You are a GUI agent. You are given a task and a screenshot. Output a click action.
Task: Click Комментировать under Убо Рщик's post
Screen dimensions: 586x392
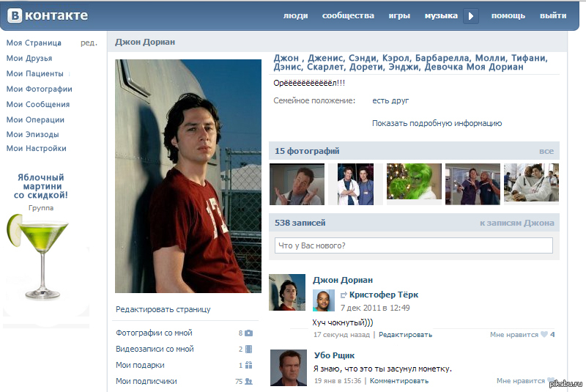click(x=400, y=381)
